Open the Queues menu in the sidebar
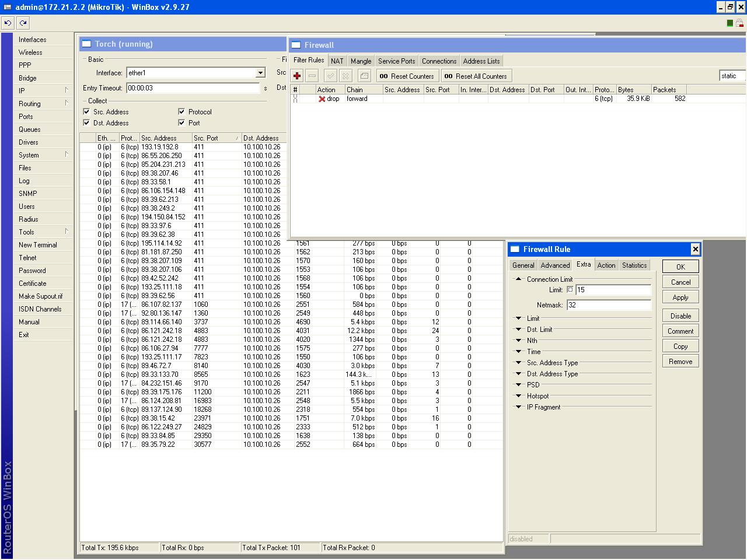Viewport: 747px width, 560px height. tap(44, 129)
